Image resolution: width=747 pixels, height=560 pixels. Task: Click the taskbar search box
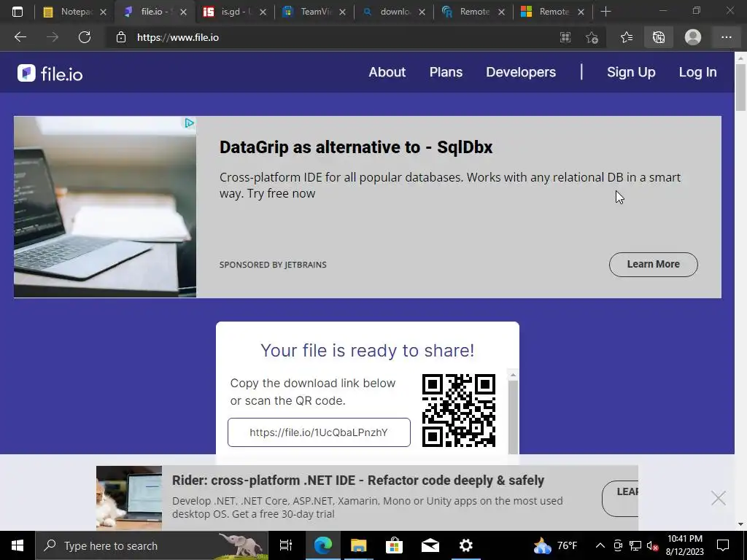click(x=152, y=545)
